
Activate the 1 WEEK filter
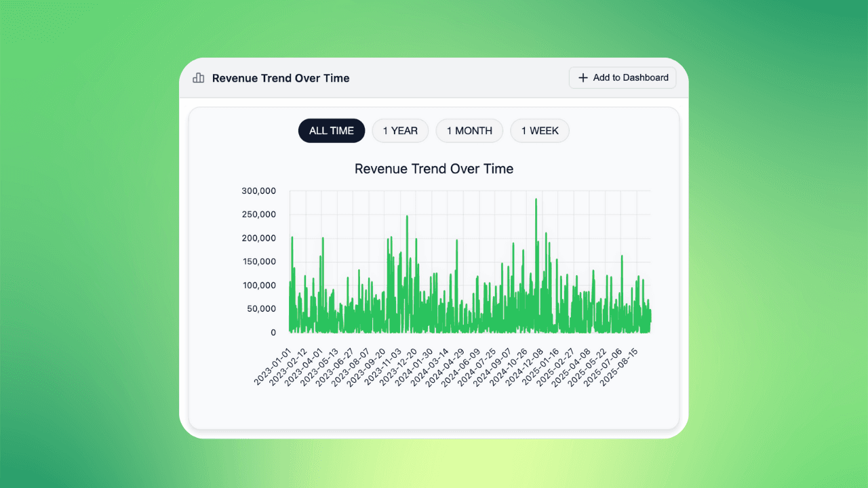click(x=540, y=130)
